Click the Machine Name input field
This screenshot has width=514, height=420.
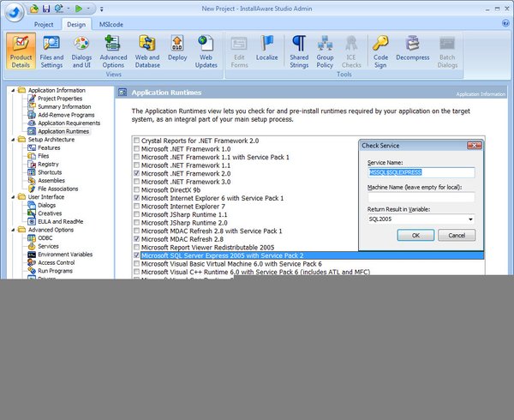[421, 197]
